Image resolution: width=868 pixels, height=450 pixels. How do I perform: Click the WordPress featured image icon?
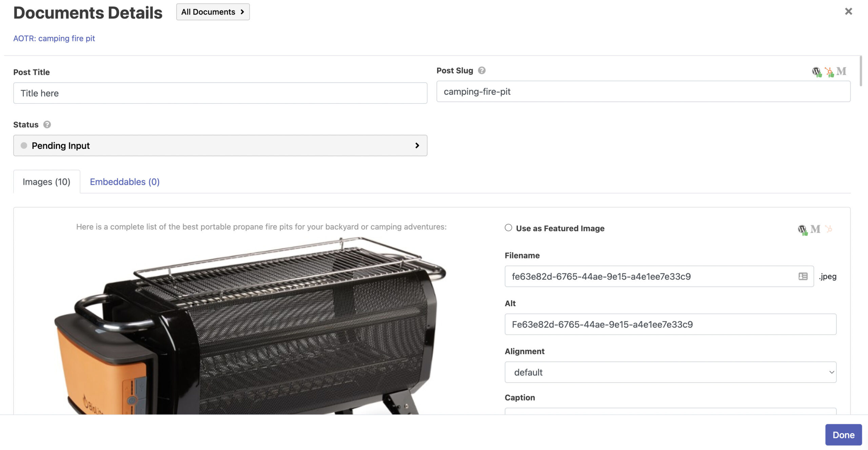point(802,229)
